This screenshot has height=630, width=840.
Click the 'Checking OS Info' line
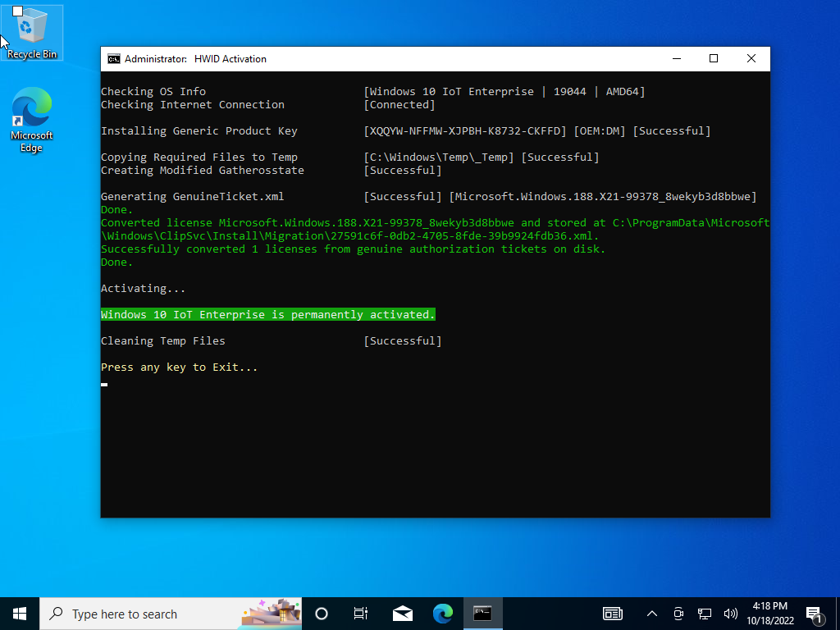pos(153,92)
